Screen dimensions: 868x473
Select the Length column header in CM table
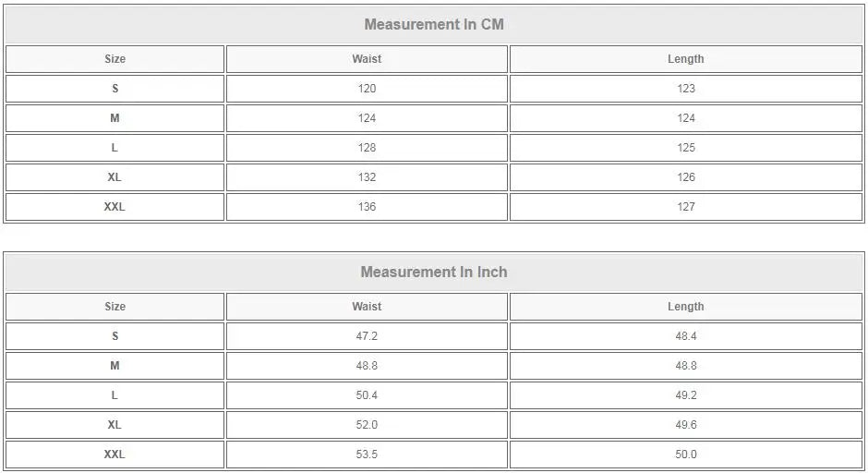point(685,59)
